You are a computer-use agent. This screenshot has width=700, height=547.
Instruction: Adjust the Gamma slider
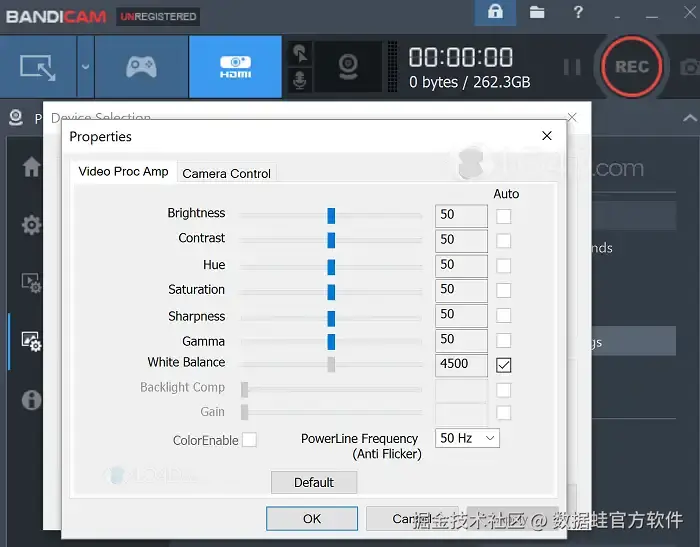pyautogui.click(x=331, y=342)
